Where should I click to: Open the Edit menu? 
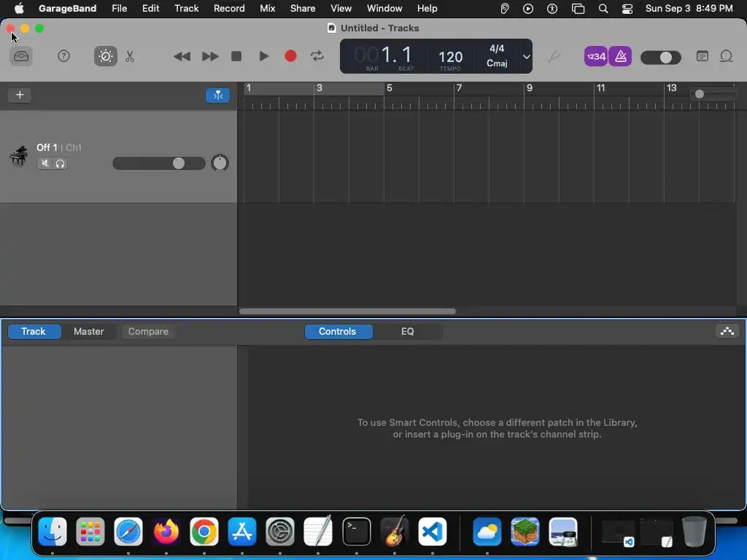[150, 9]
